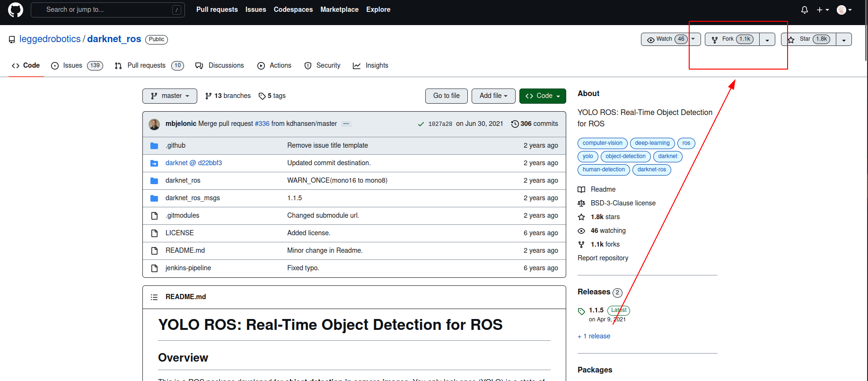868x381 pixels.
Task: View 1.1k forks list
Action: [599, 245]
